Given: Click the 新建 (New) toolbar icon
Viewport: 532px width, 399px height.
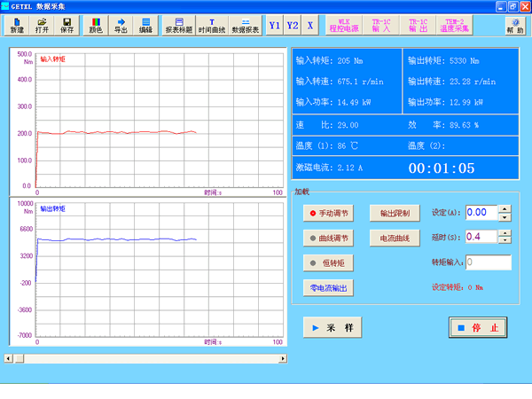Looking at the screenshot, I should tap(17, 25).
